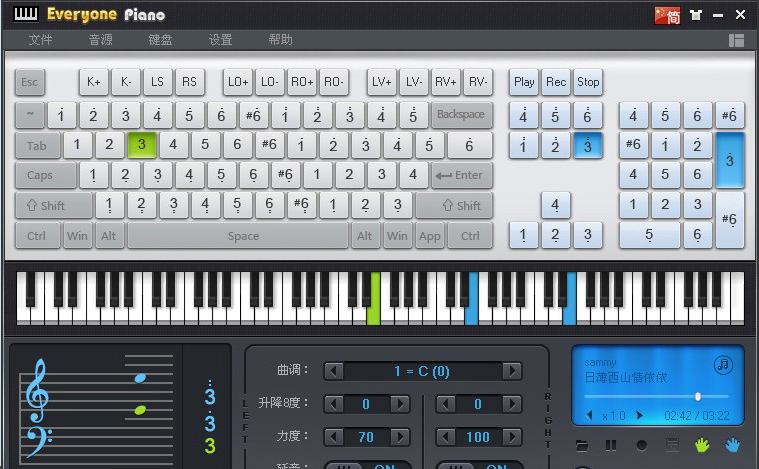Screen dimensions: 759x469
Task: Toggle the layout panel icon below close button
Action: [736, 40]
